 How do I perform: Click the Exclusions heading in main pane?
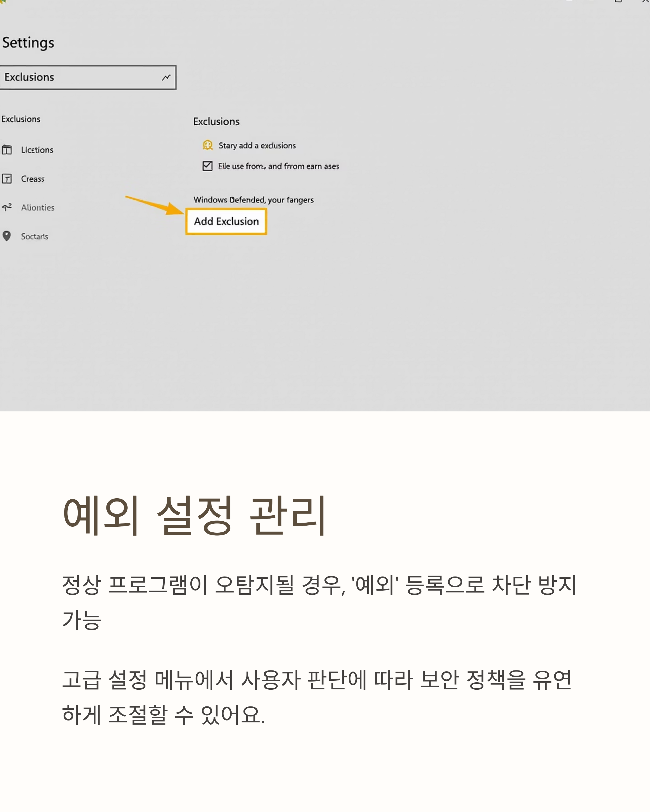pyautogui.click(x=216, y=121)
